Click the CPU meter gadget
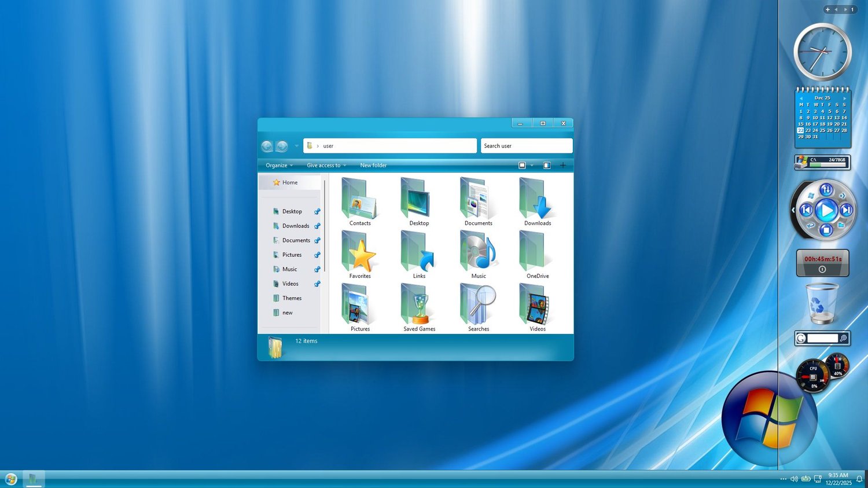Screen dimensions: 868x488 tap(813, 376)
